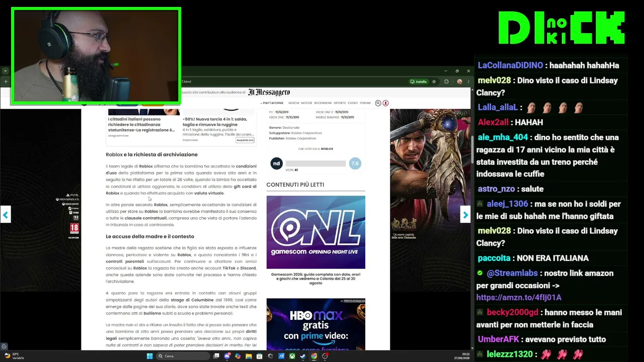This screenshot has height=362, width=644.
Task: Expand the Piattaforme dropdown menu
Action: pos(272,103)
